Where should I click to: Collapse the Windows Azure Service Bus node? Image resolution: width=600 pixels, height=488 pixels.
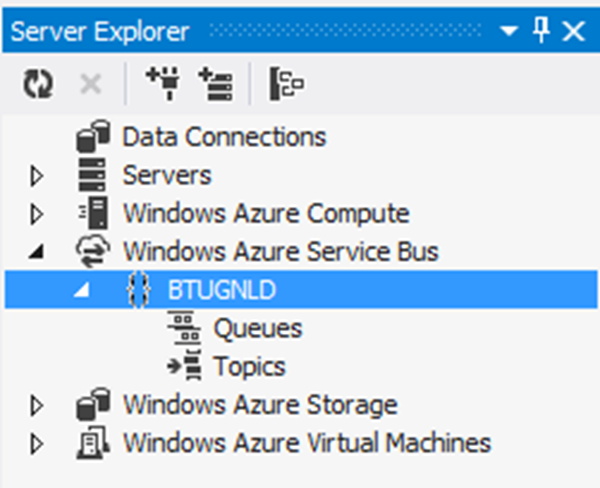(38, 252)
